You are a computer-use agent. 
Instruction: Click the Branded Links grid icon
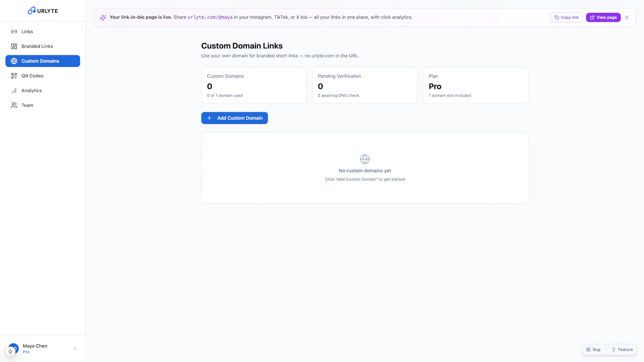(14, 46)
